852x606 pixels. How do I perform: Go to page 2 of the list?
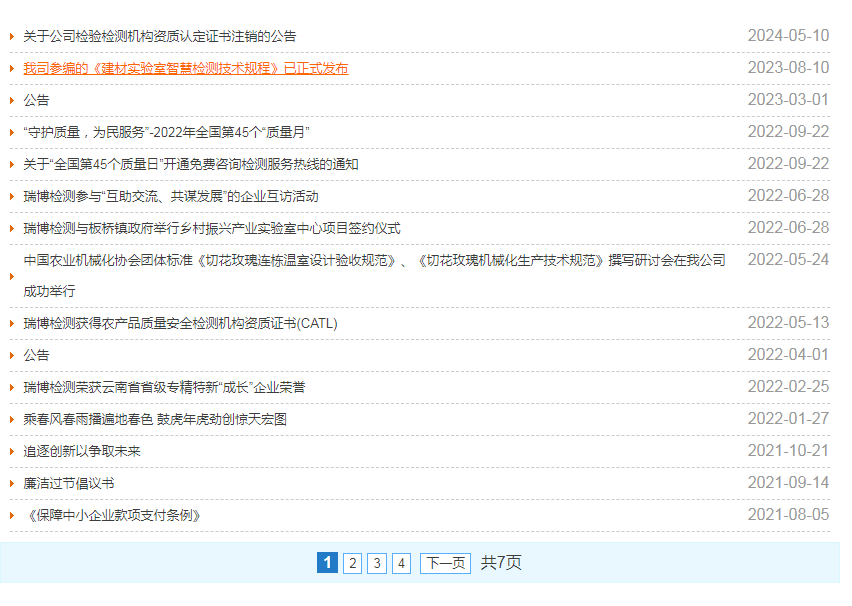(x=352, y=563)
